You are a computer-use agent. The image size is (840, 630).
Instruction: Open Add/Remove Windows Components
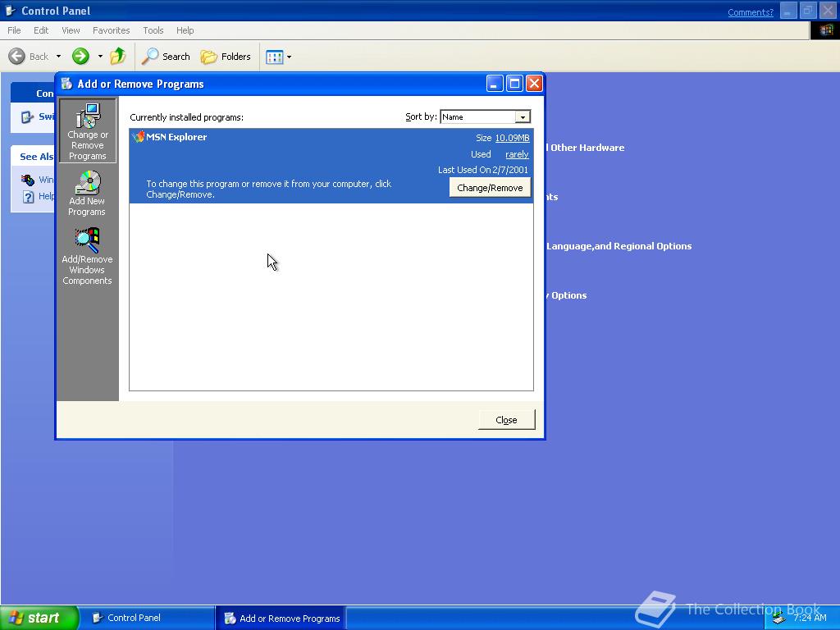pos(87,256)
